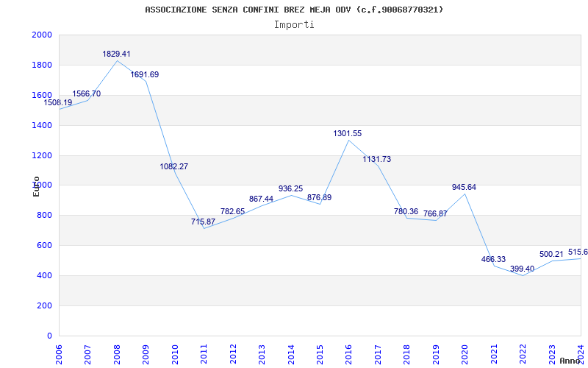
Task: Click the data label 1691.69
Action: [145, 75]
